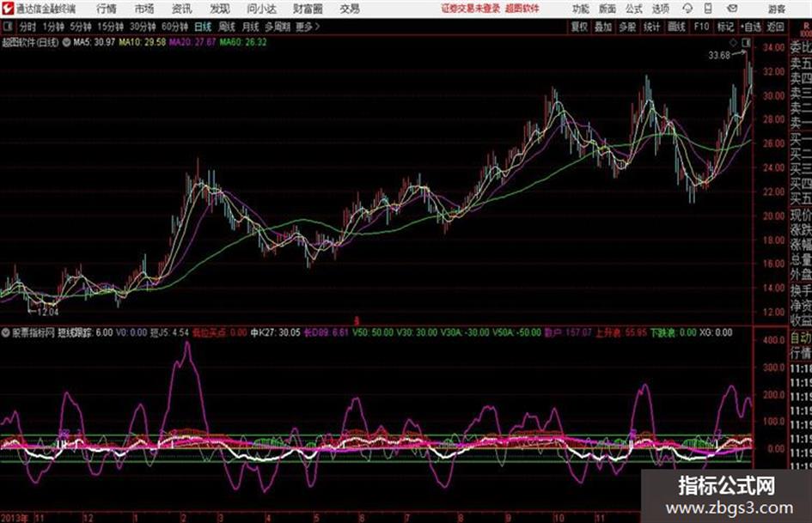Switch to the 5分钟 period tab

81,27
